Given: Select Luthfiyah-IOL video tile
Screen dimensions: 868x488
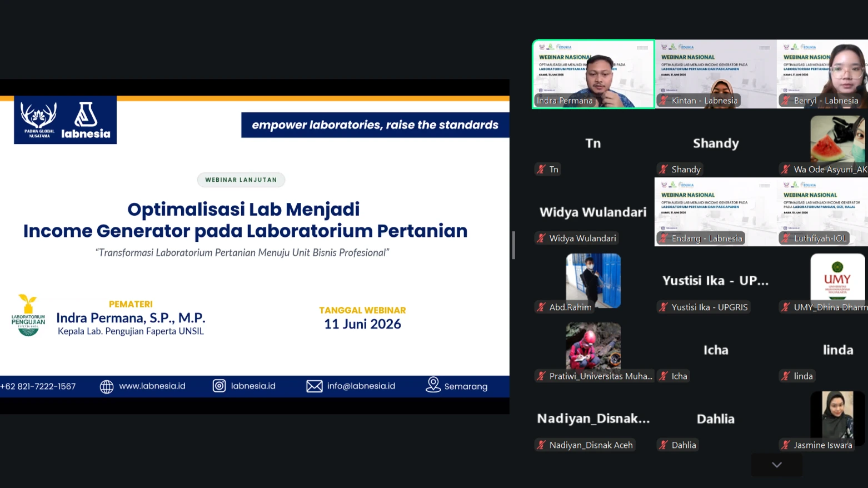Looking at the screenshot, I should [x=822, y=212].
